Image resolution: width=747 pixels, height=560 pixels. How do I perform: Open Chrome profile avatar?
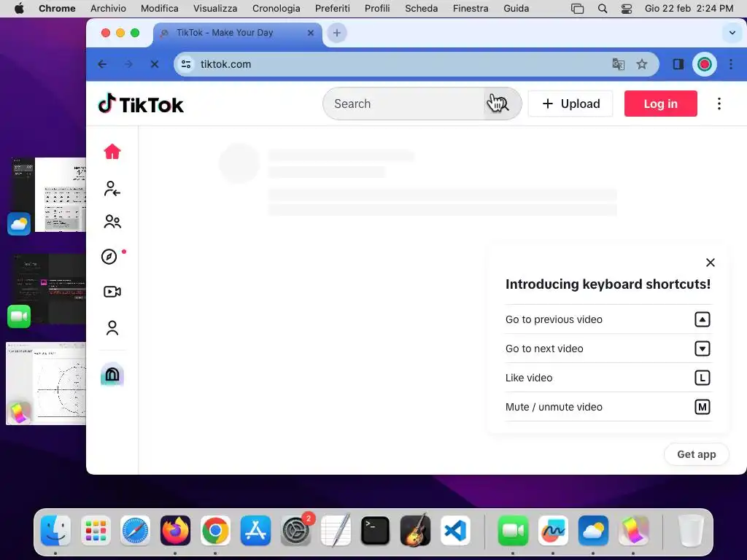[705, 64]
